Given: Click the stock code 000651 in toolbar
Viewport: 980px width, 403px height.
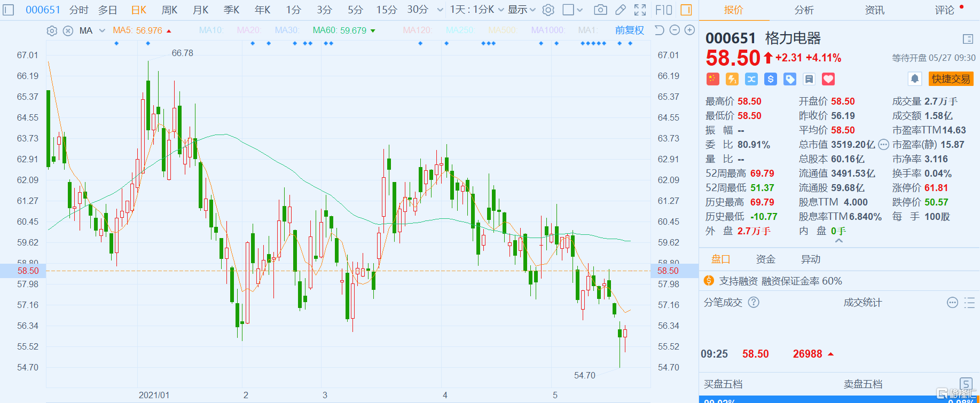Looking at the screenshot, I should click(x=43, y=10).
